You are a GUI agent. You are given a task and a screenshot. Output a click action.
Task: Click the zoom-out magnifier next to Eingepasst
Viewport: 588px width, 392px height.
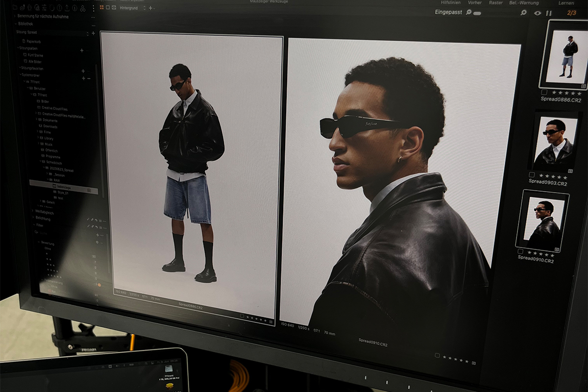(x=469, y=12)
